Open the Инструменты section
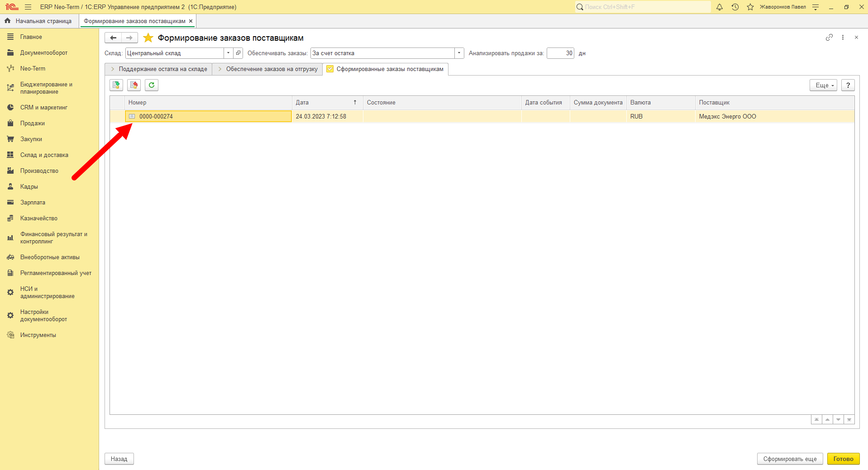 pos(38,335)
